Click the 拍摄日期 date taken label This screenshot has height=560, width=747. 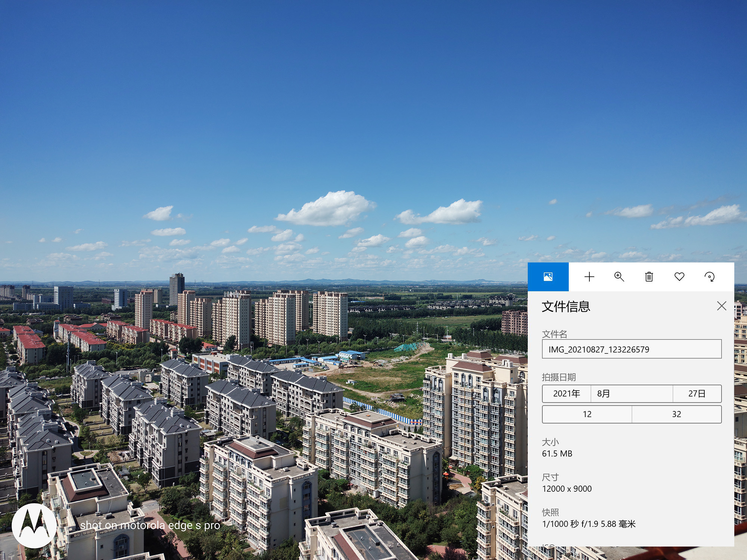point(558,377)
